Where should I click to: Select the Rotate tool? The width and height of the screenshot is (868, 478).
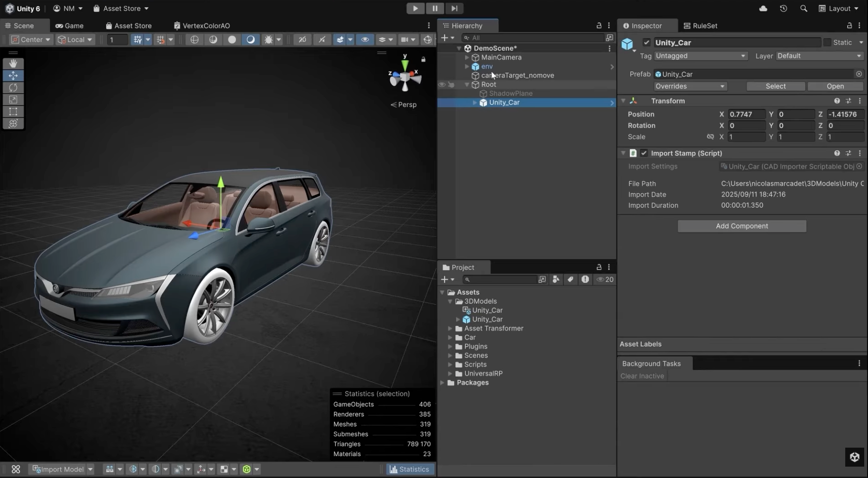[x=13, y=88]
